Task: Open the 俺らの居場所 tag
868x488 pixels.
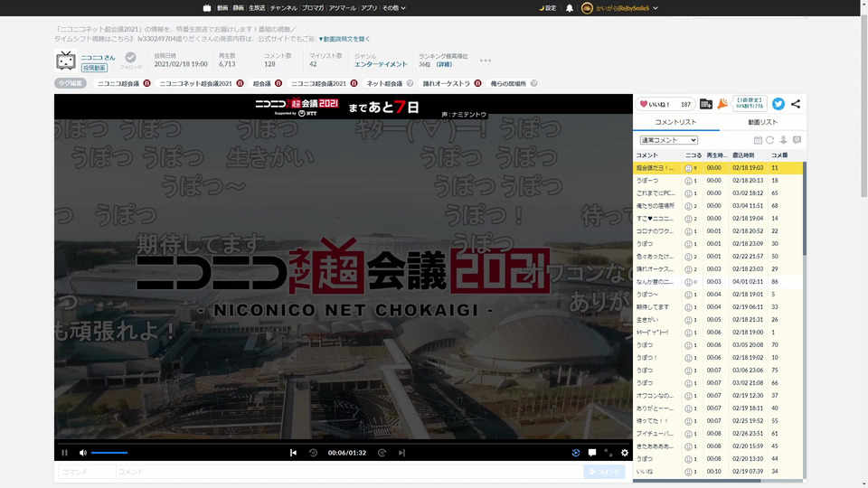Action: point(508,83)
